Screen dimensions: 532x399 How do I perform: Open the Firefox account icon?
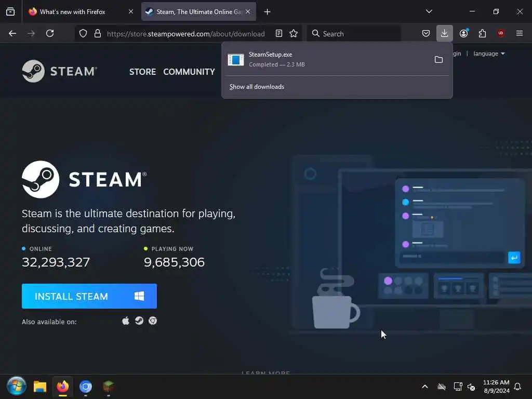click(464, 33)
